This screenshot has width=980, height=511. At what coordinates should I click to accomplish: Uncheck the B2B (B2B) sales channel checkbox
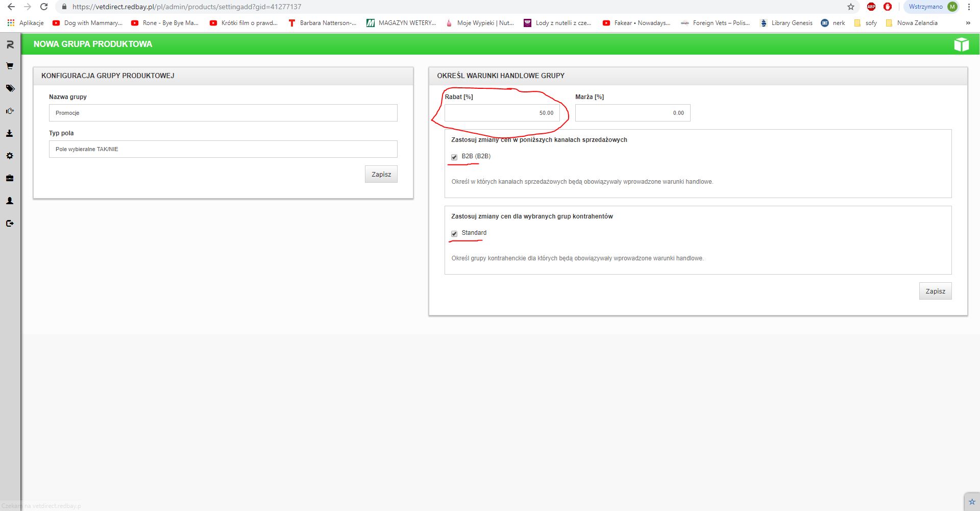(x=454, y=157)
